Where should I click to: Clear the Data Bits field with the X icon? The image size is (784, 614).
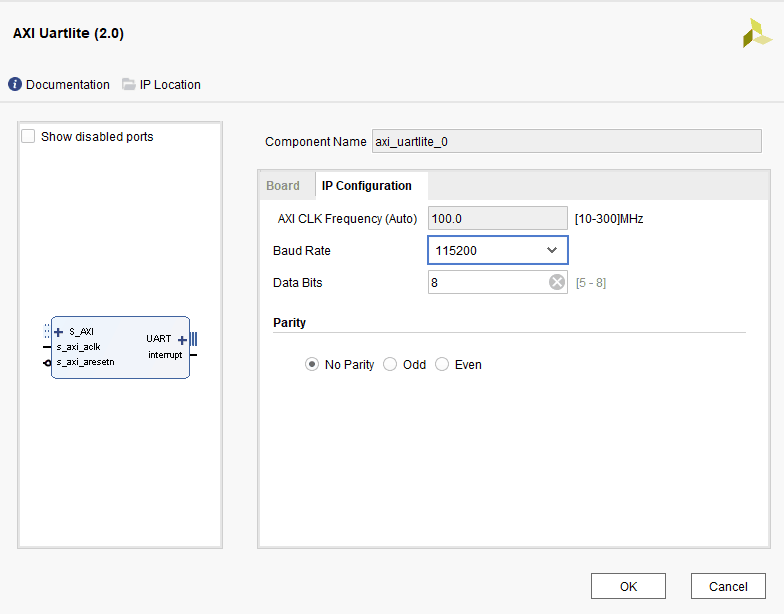pyautogui.click(x=557, y=283)
